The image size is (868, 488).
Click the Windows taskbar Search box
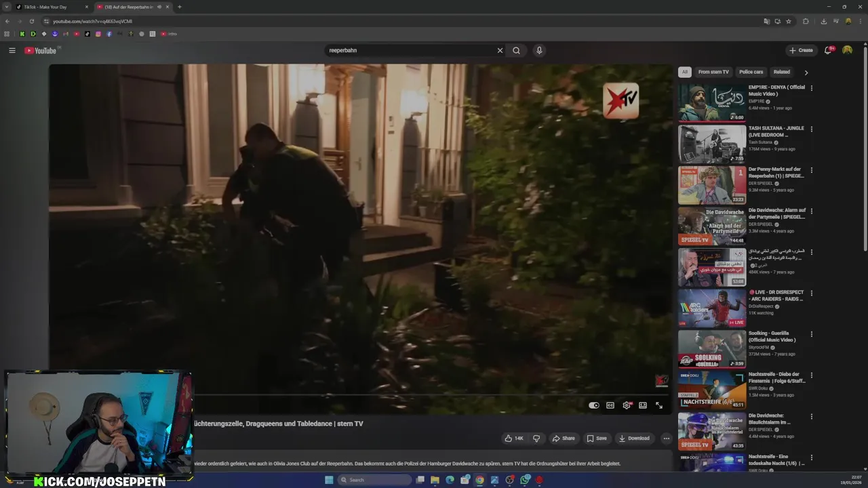click(x=375, y=480)
